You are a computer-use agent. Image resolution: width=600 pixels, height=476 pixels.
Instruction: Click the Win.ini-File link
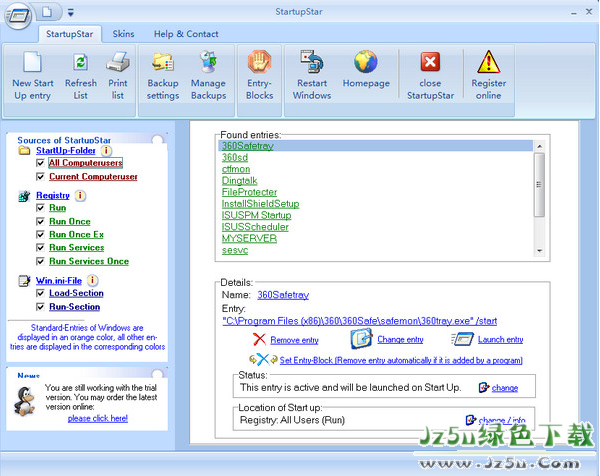59,280
